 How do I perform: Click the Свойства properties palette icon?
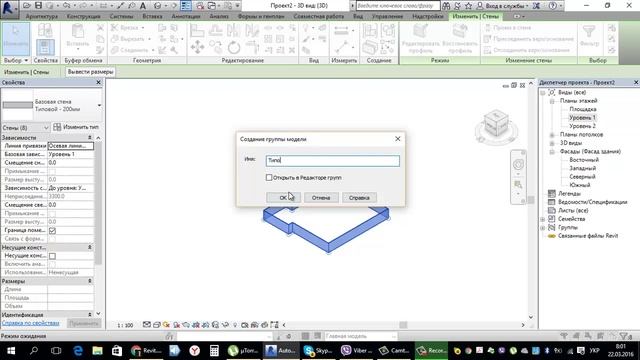coord(45,47)
